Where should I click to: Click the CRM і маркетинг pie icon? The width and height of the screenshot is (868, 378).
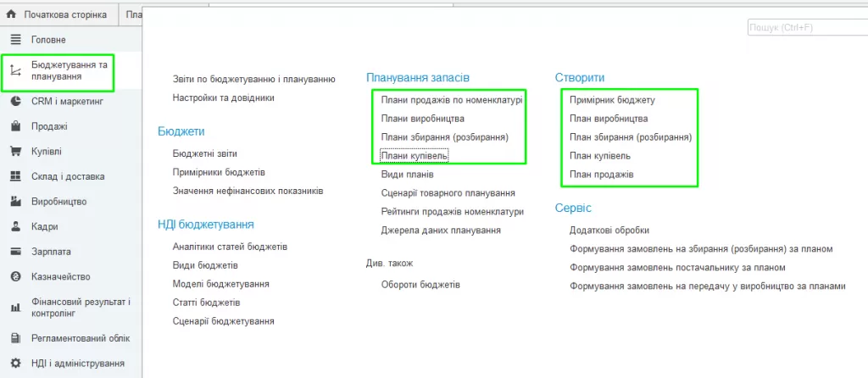point(16,101)
